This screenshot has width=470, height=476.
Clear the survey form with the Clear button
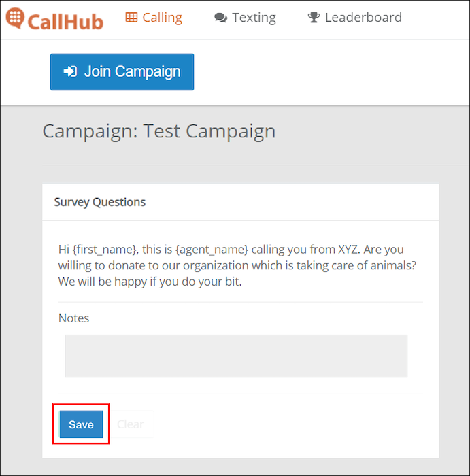tap(130, 424)
